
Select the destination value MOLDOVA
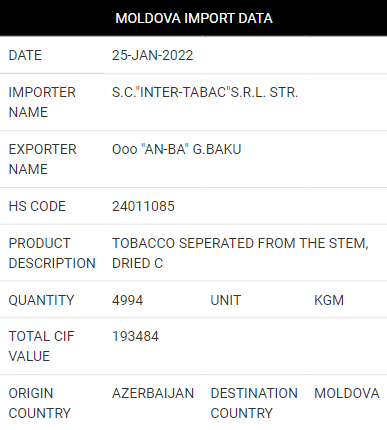(347, 393)
